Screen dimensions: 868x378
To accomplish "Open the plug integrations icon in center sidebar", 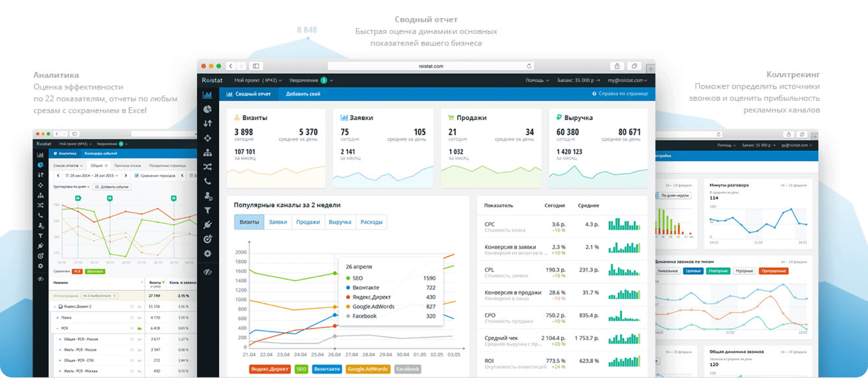I will (208, 225).
